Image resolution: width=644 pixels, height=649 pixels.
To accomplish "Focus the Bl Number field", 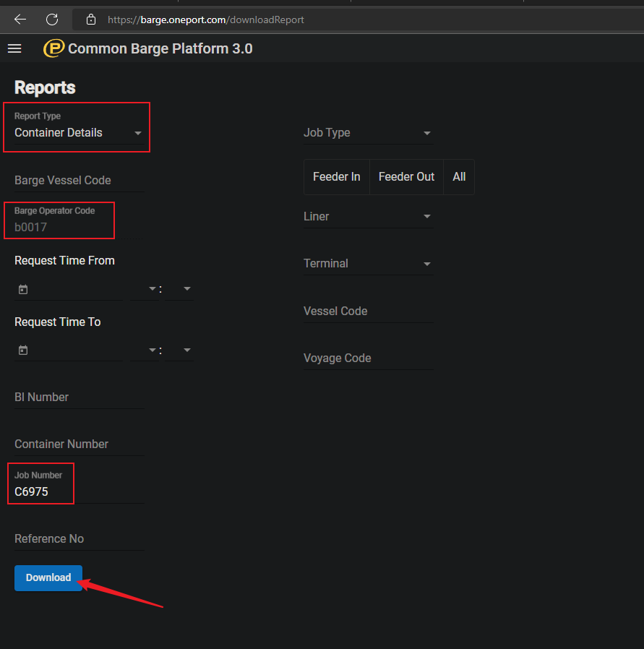I will (x=80, y=397).
